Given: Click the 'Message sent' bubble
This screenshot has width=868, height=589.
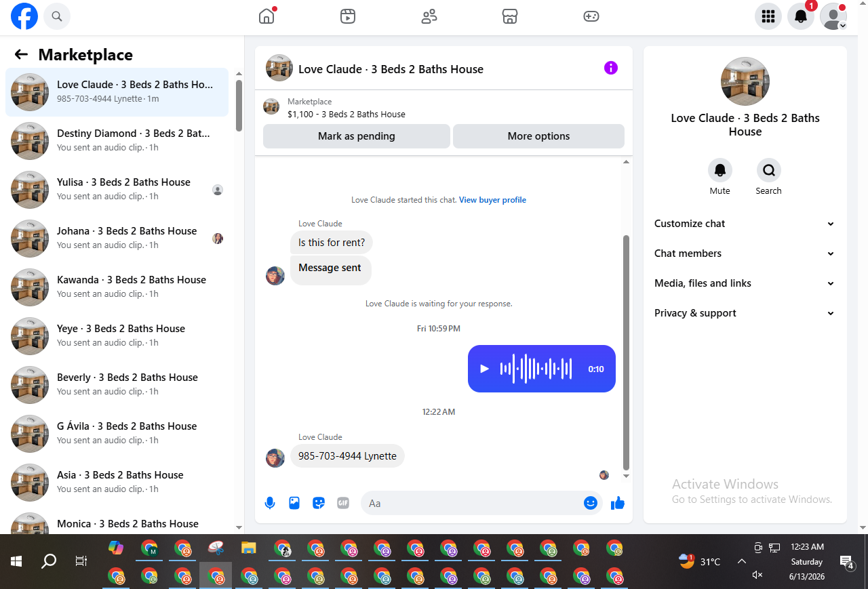Looking at the screenshot, I should [330, 269].
